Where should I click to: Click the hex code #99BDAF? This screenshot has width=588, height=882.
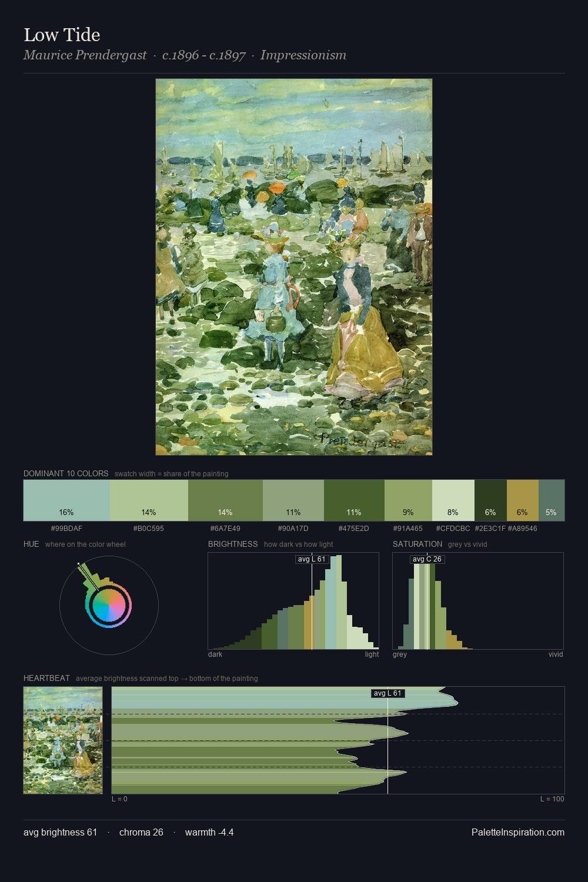[66, 529]
